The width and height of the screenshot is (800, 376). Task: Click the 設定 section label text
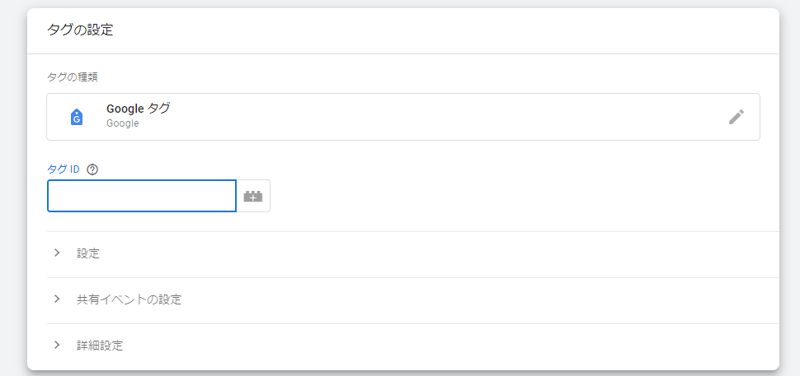88,254
